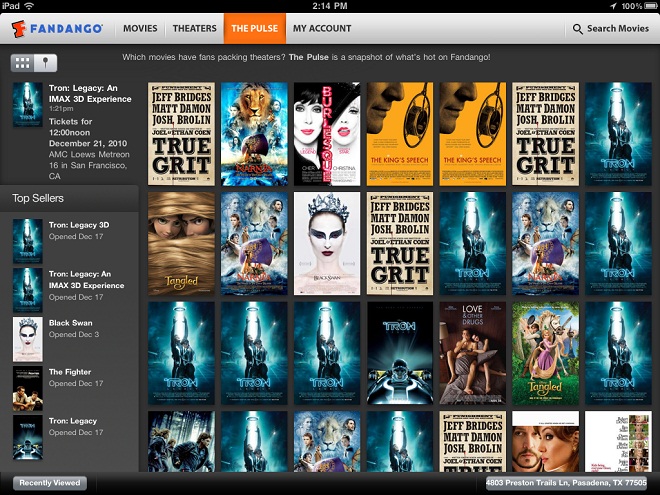Select The Fighter in Top Sellers
Image resolution: width=660 pixels, height=495 pixels.
tap(69, 388)
